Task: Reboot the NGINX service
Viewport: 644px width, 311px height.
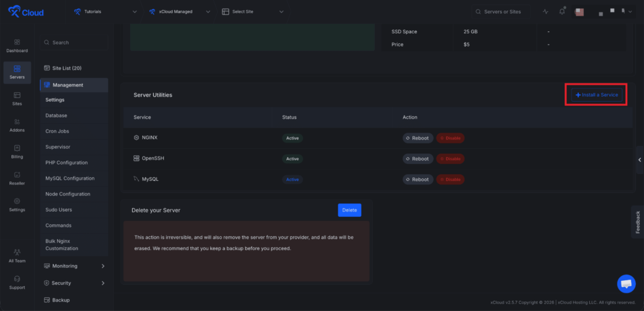Action: 418,138
